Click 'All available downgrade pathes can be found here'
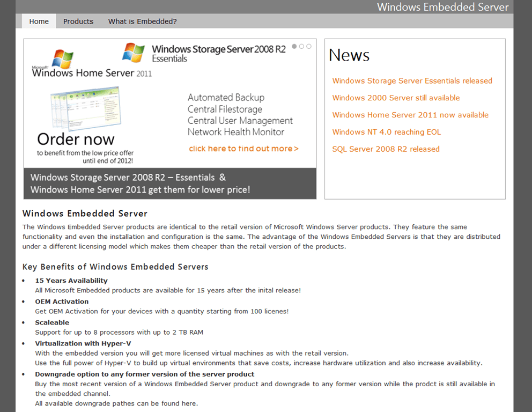The image size is (532, 412). pos(116,403)
